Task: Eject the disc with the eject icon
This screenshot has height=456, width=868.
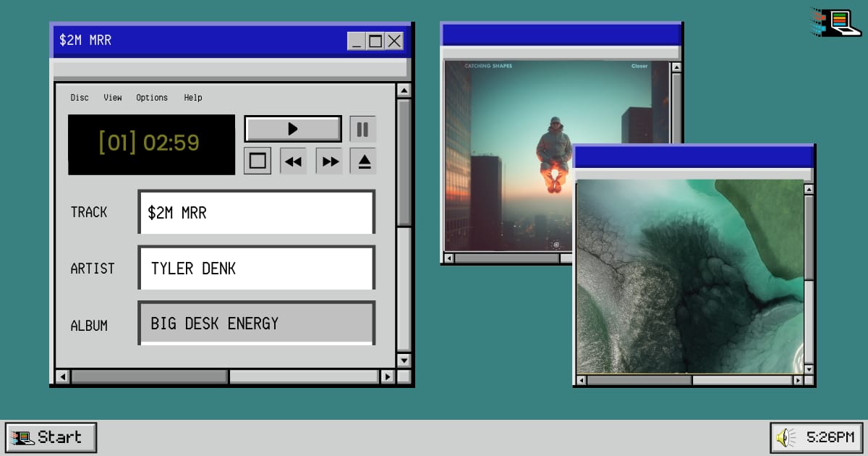Action: [364, 161]
